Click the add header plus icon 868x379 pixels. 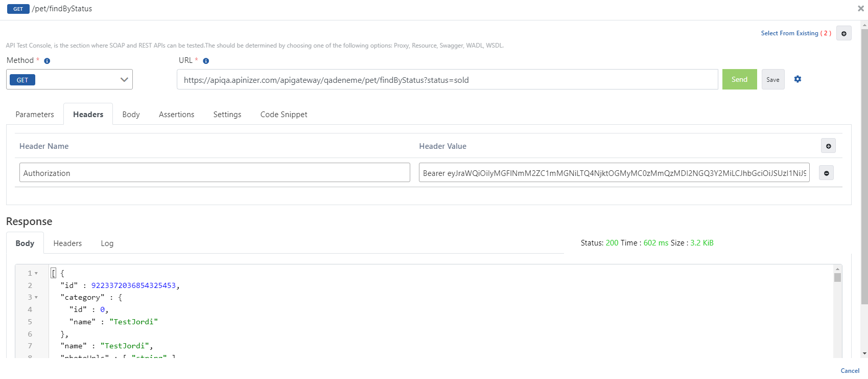click(x=828, y=146)
